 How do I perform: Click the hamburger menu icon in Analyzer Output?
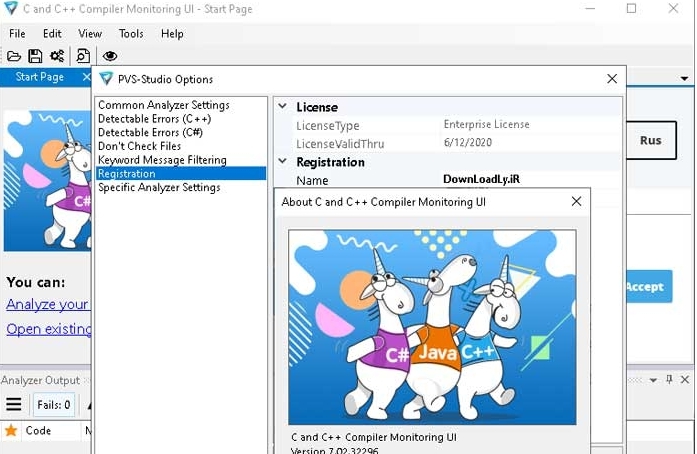click(14, 404)
